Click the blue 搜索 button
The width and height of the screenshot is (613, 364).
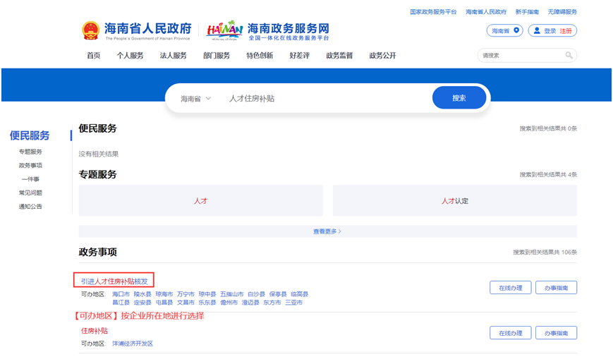[x=459, y=98]
